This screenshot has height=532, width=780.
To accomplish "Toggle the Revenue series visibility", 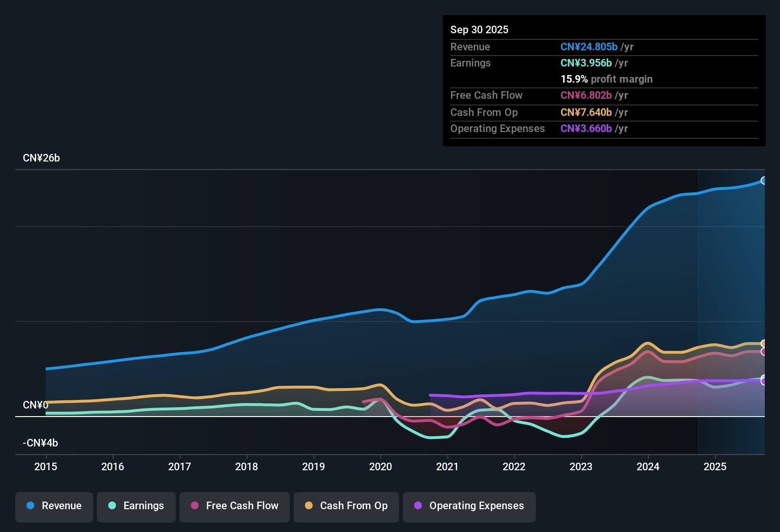I will 54,506.
